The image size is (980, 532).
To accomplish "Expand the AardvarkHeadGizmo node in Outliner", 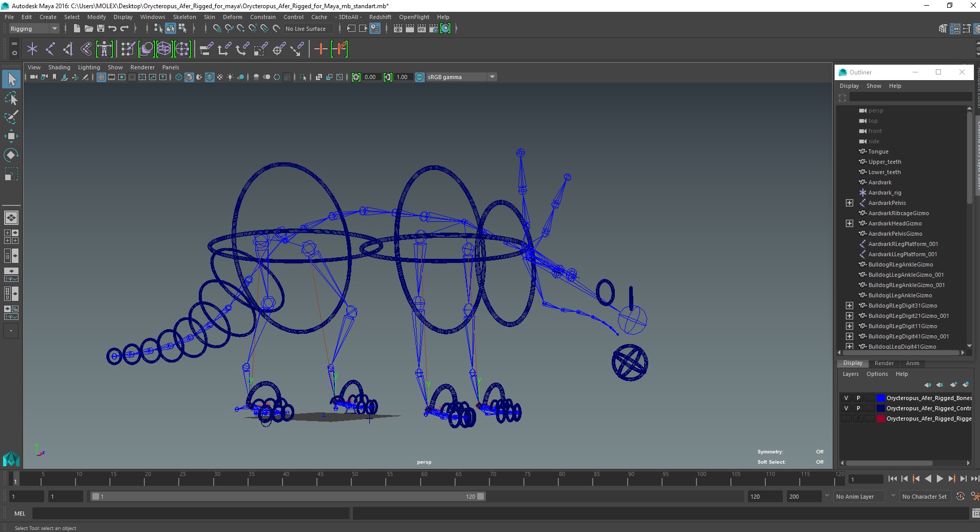I will tap(850, 223).
